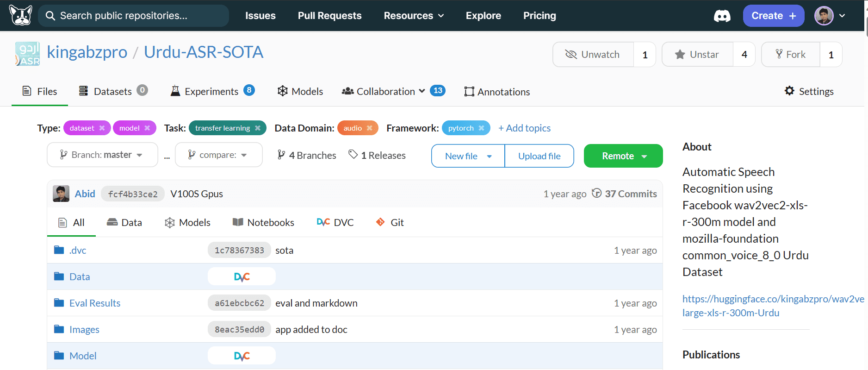This screenshot has height=370, width=868.
Task: Open the huggingface.co model link
Action: point(773,306)
